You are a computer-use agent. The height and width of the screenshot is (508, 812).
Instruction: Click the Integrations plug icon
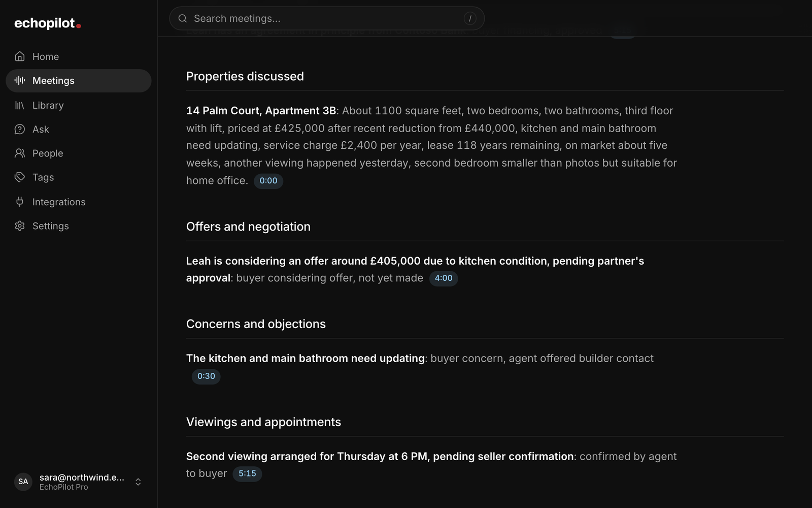[x=20, y=202]
